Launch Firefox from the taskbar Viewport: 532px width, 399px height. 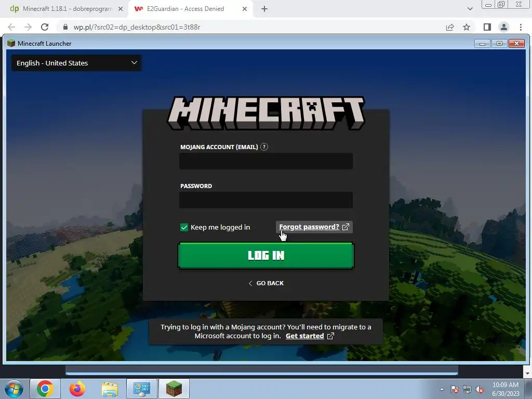point(77,389)
